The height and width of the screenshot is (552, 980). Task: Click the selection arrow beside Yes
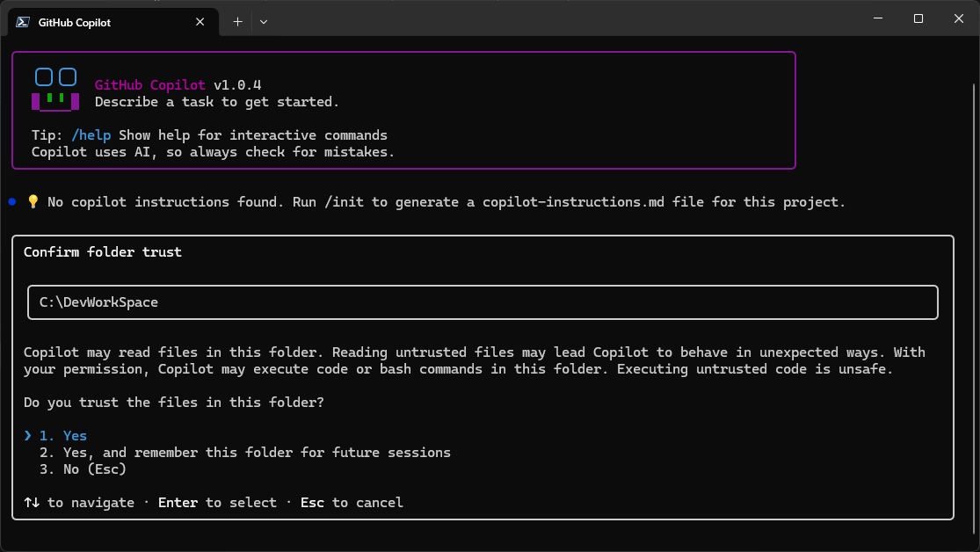(28, 436)
